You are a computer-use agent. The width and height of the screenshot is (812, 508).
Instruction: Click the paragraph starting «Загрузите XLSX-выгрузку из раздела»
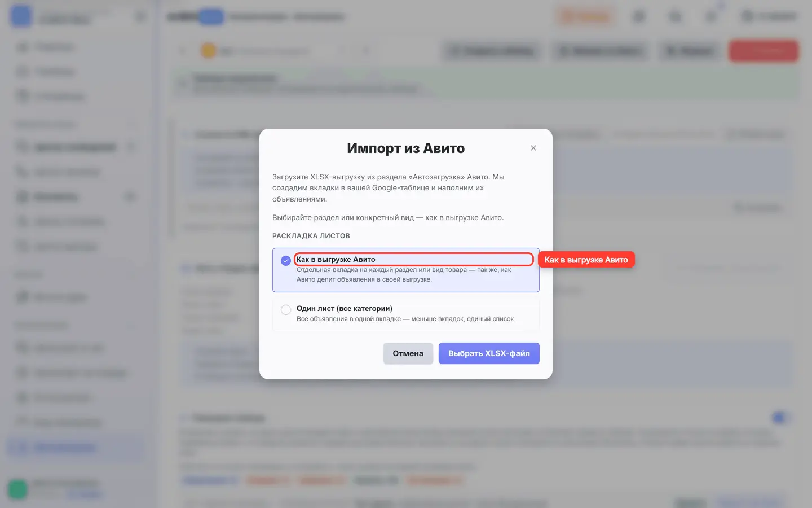pos(389,188)
